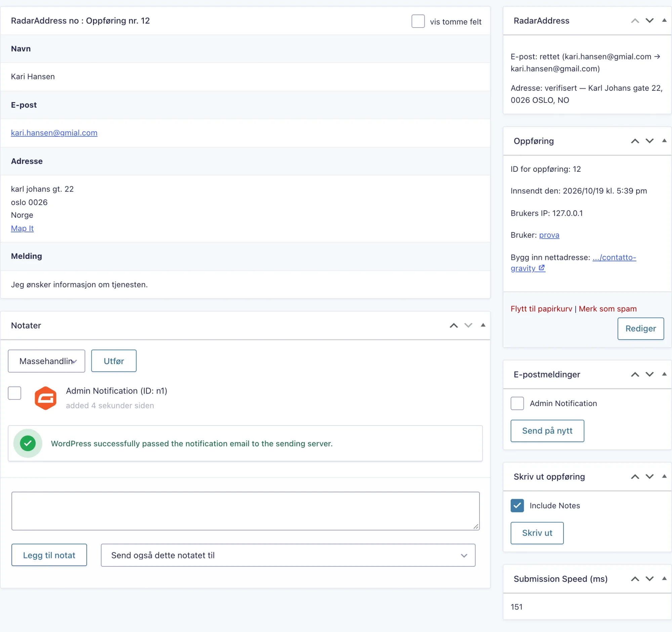Move RadarAddress panel up
This screenshot has height=632, width=672.
click(x=635, y=21)
